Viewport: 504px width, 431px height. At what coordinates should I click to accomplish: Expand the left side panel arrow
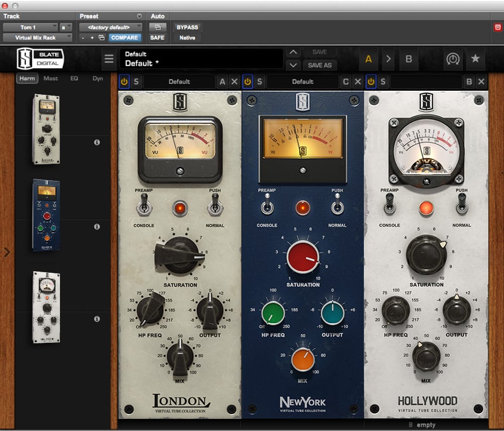[7, 253]
